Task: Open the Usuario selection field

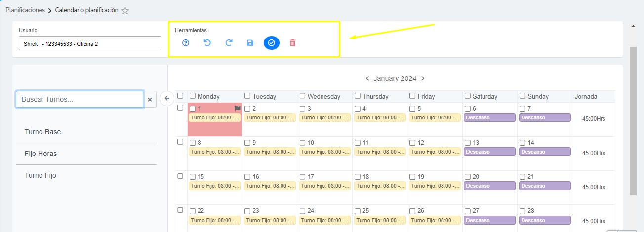Action: pyautogui.click(x=90, y=43)
